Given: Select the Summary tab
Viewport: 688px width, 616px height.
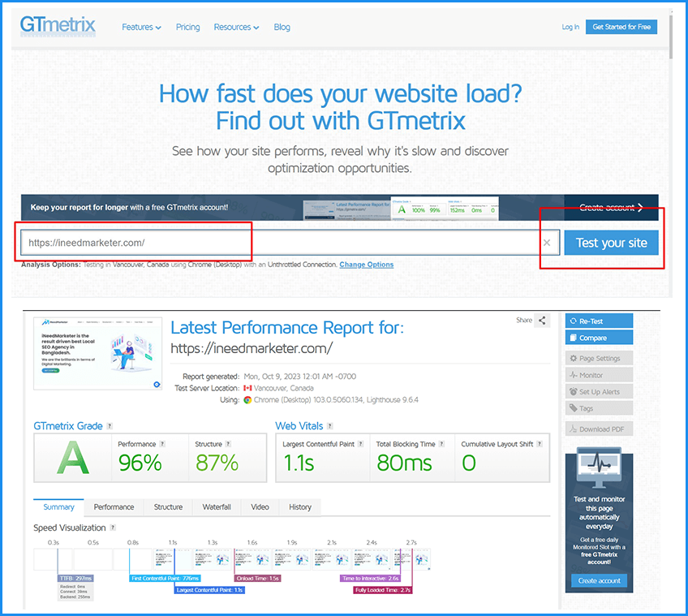Looking at the screenshot, I should pyautogui.click(x=58, y=507).
